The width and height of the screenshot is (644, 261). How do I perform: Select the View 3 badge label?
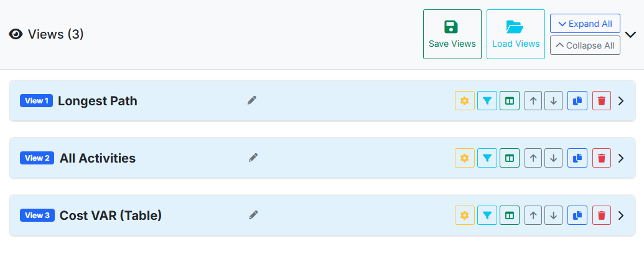[x=37, y=216]
